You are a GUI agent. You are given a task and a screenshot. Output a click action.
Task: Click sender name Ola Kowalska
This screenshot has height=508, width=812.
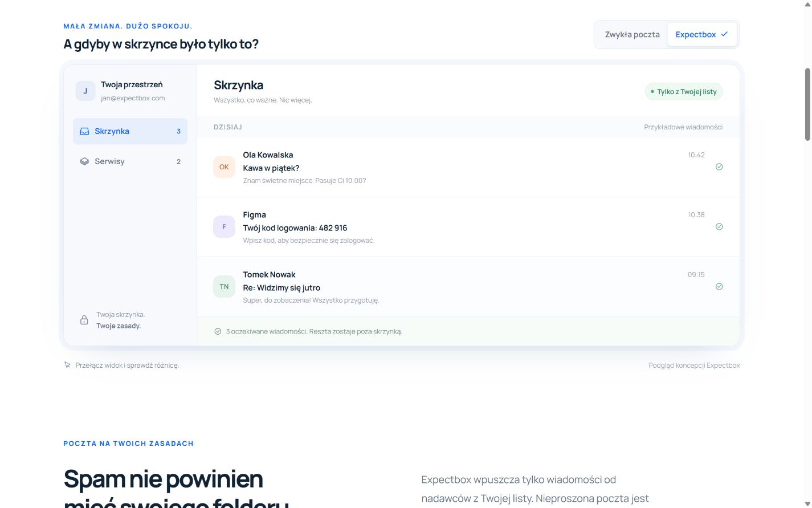click(268, 155)
